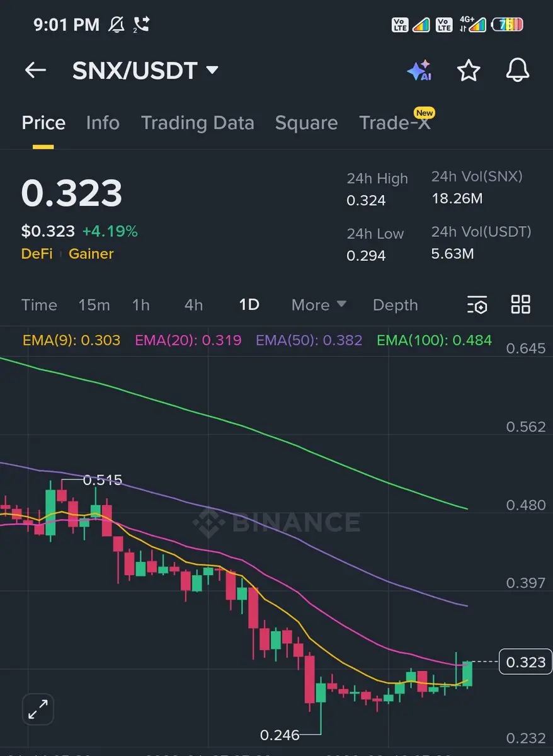This screenshot has width=553, height=756.
Task: Tap the 24h Low value 0.294
Action: coord(366,256)
